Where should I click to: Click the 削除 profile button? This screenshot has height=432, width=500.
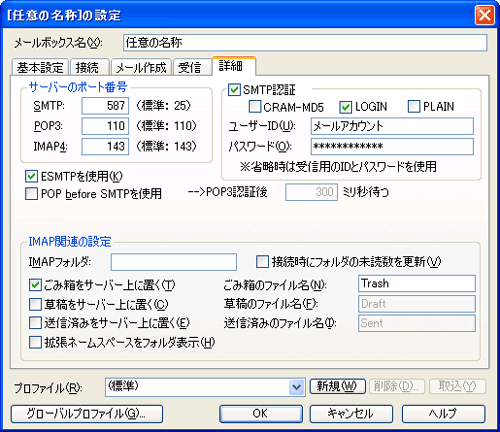397,386
